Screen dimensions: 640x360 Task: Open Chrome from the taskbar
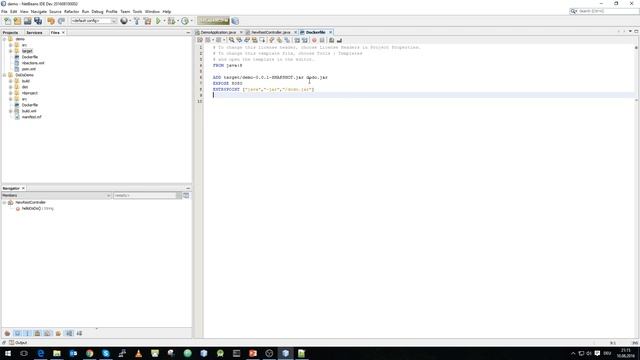tap(89, 353)
